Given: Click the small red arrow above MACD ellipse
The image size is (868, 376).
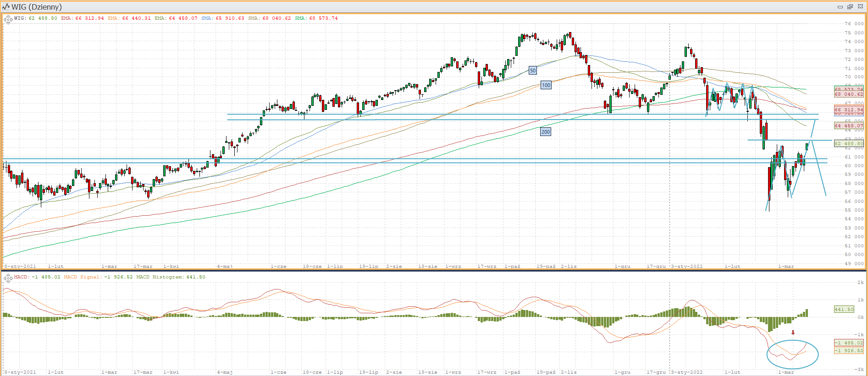Looking at the screenshot, I should [793, 333].
